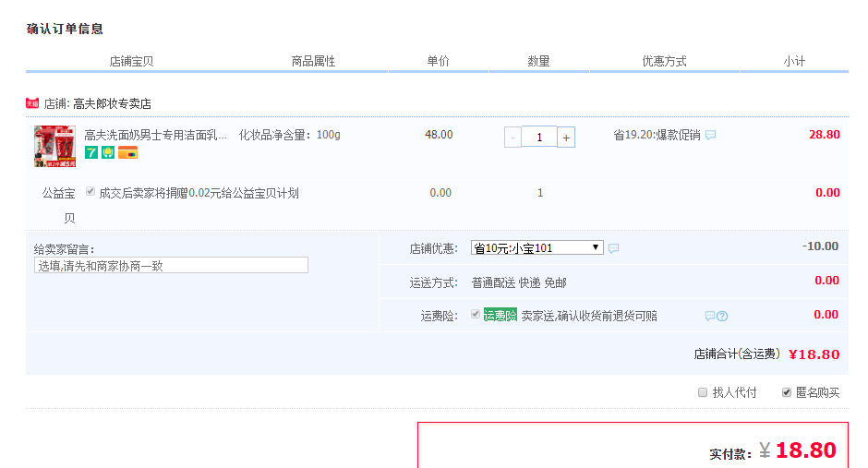Click the 店铺宝贝 column header

[x=131, y=62]
